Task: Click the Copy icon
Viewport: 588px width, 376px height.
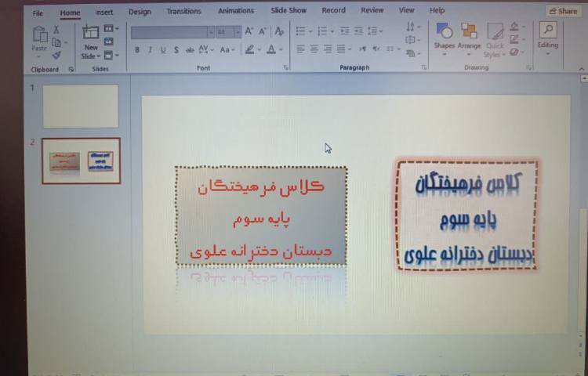Action: point(56,42)
